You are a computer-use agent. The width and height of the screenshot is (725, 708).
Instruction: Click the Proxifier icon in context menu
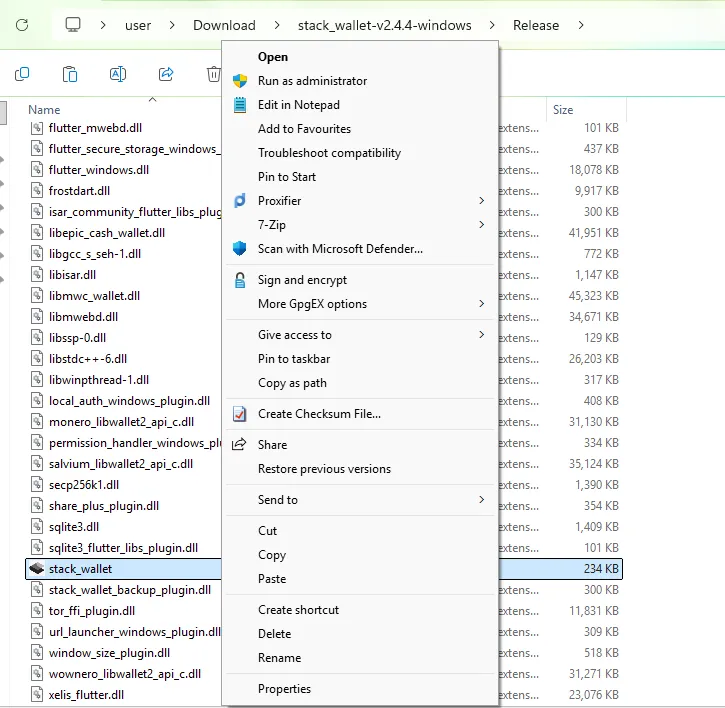(240, 201)
